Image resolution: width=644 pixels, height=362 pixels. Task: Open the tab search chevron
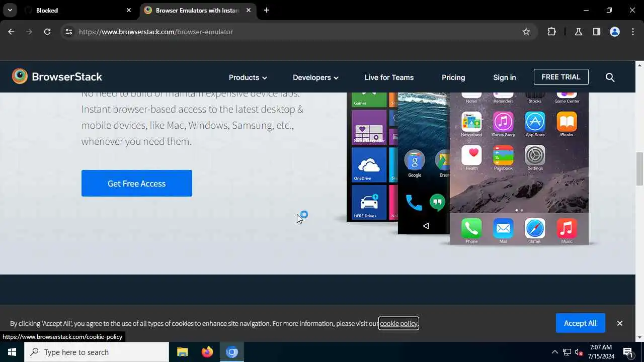click(x=10, y=10)
